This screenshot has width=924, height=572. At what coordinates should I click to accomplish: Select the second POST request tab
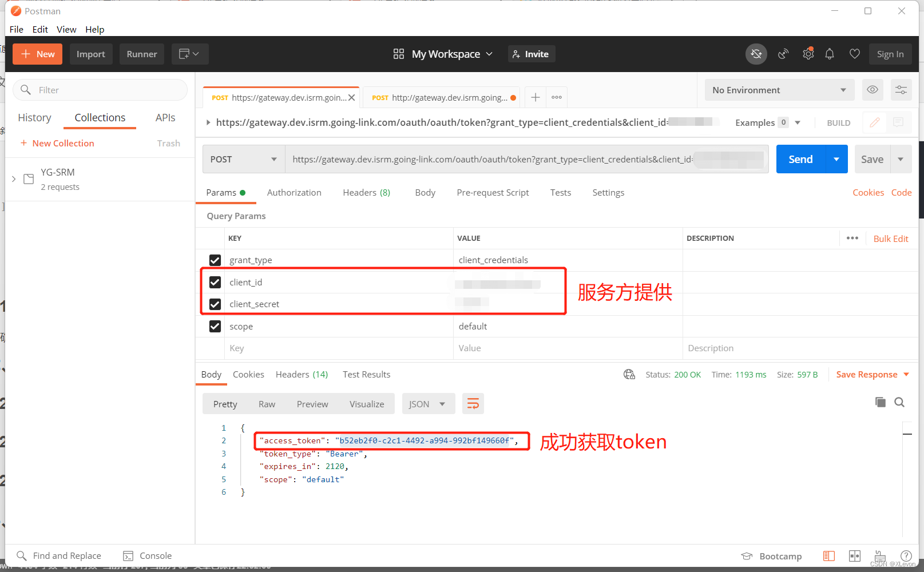pyautogui.click(x=441, y=98)
